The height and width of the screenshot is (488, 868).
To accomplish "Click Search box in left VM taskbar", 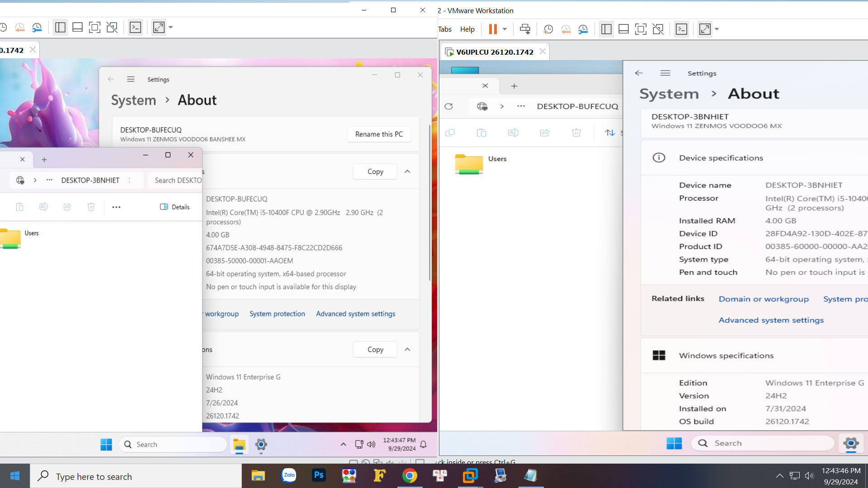I will tap(173, 445).
